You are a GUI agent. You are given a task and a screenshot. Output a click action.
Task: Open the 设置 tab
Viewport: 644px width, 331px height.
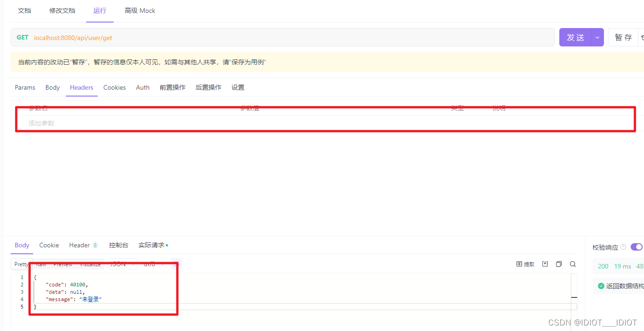(x=238, y=87)
